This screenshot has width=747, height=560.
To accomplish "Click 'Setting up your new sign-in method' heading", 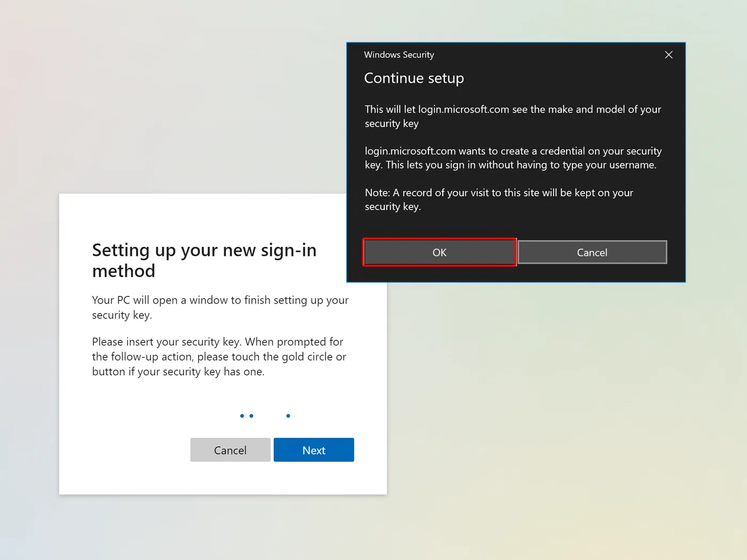I will pos(204,260).
